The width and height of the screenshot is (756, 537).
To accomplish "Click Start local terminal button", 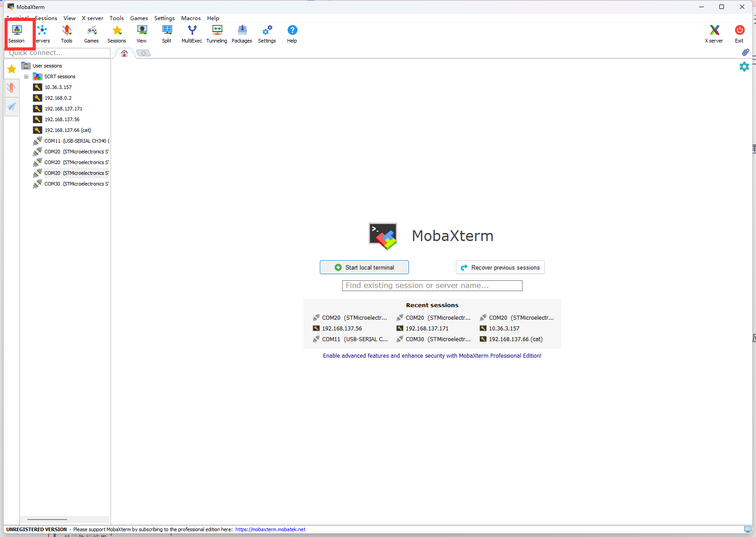I will pyautogui.click(x=364, y=267).
